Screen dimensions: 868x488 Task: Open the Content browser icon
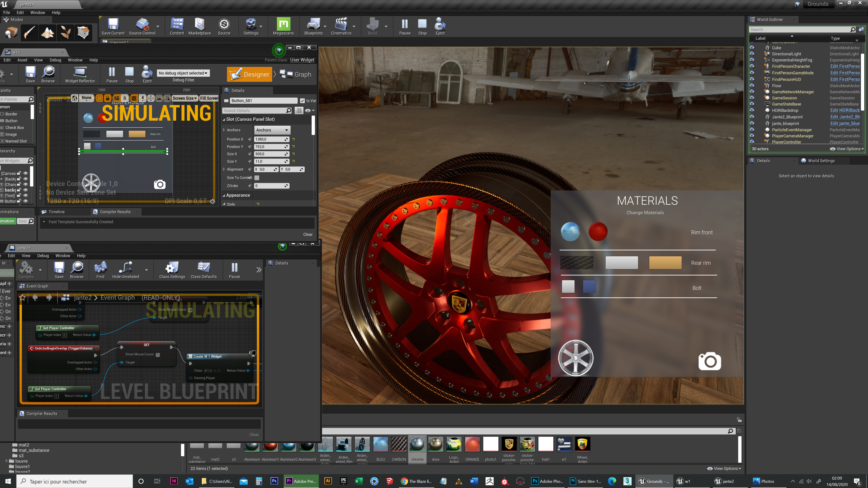coord(177,27)
